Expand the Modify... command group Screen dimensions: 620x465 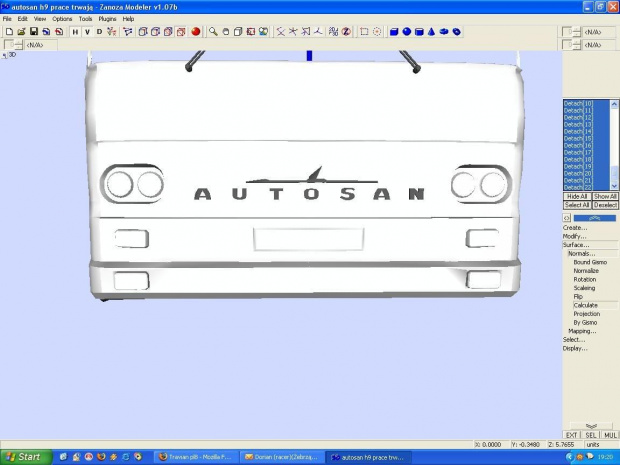pyautogui.click(x=575, y=236)
